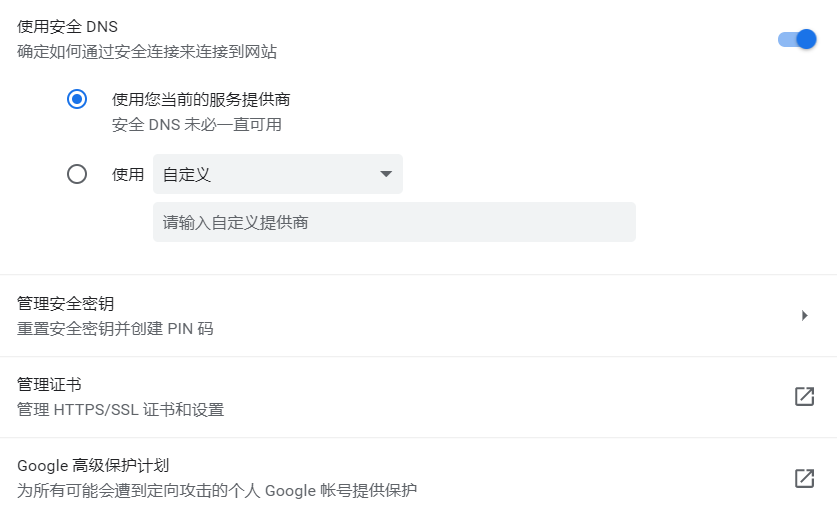Screen dimensions: 837x516
Task: Click the 请输入自定义提供商 input field
Action: click(x=394, y=222)
